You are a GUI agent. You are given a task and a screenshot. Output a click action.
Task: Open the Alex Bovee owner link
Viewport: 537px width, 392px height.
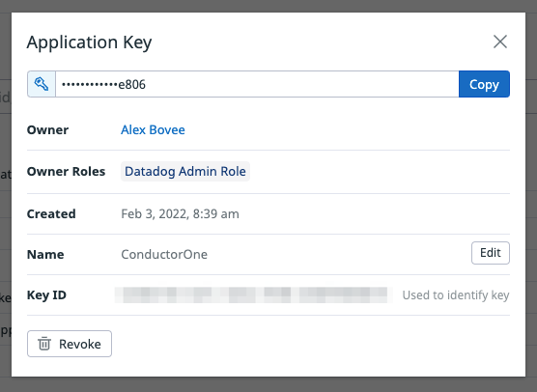click(153, 129)
